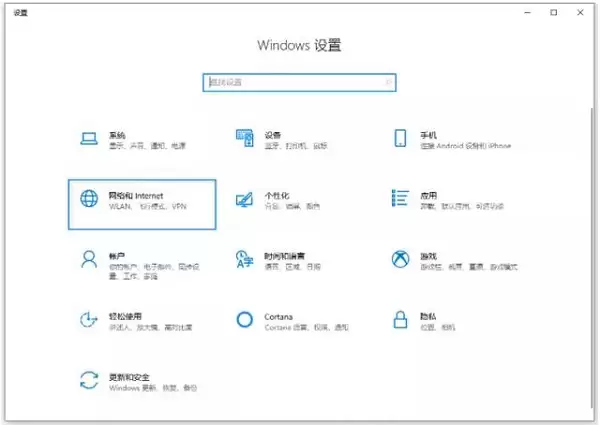Open the Gaming Xbox icon

(x=401, y=259)
